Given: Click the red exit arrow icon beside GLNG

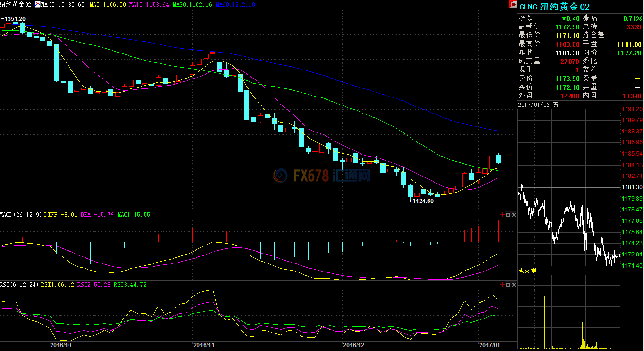Looking at the screenshot, I should [513, 4].
